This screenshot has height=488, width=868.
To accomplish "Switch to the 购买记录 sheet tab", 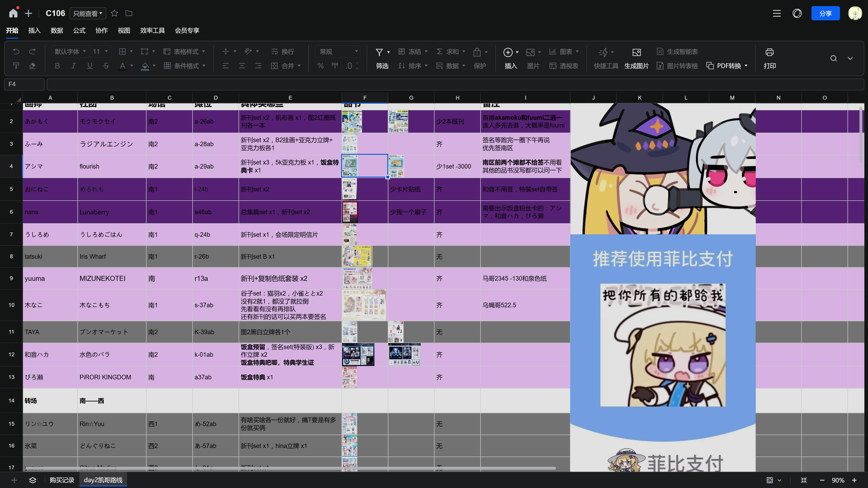I will [x=62, y=480].
